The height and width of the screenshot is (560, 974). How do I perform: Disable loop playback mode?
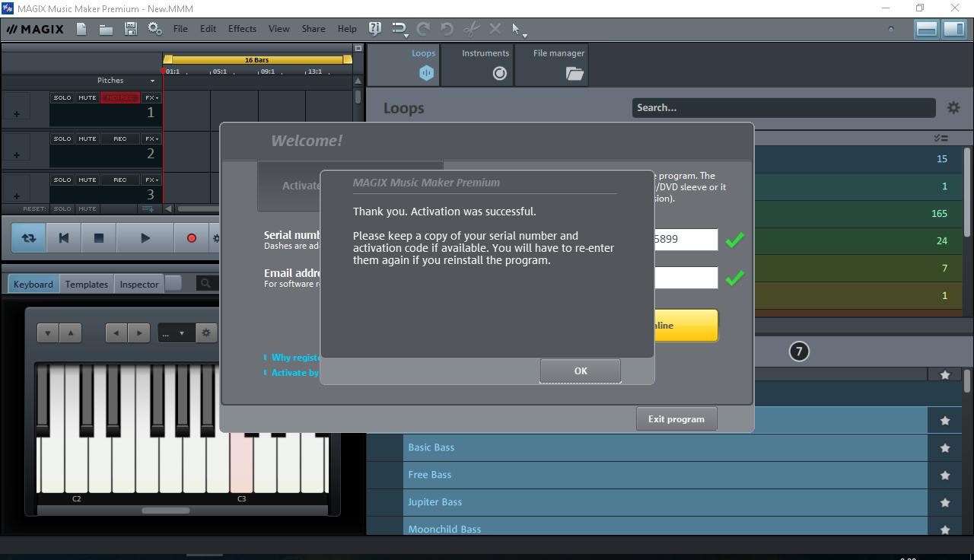28,237
